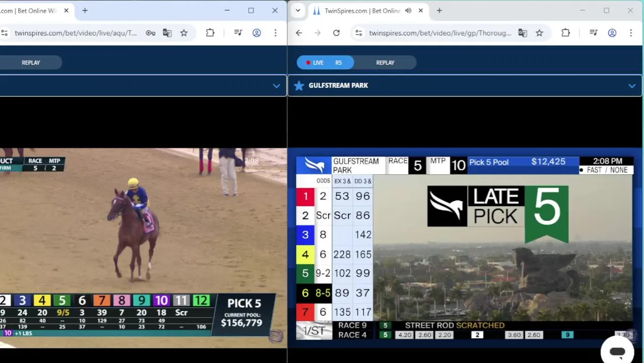
Task: Open new tab in left browser window
Action: 85,11
